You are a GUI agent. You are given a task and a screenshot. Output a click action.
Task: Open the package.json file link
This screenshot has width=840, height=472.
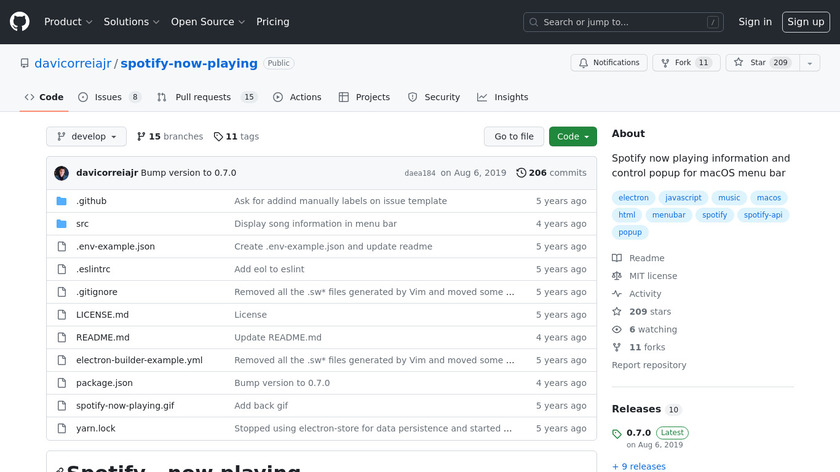[104, 383]
